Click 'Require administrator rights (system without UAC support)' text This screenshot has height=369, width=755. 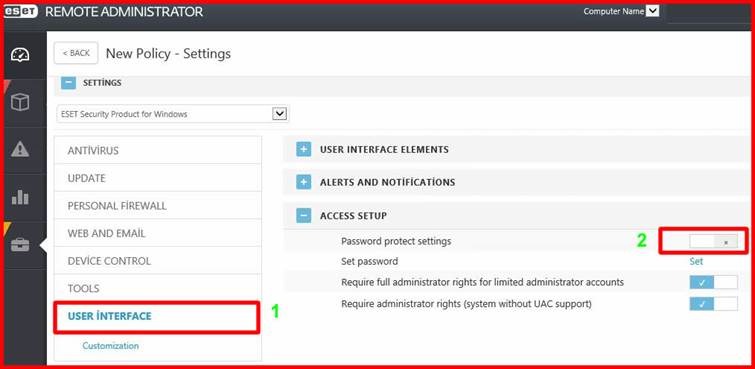[x=466, y=304]
